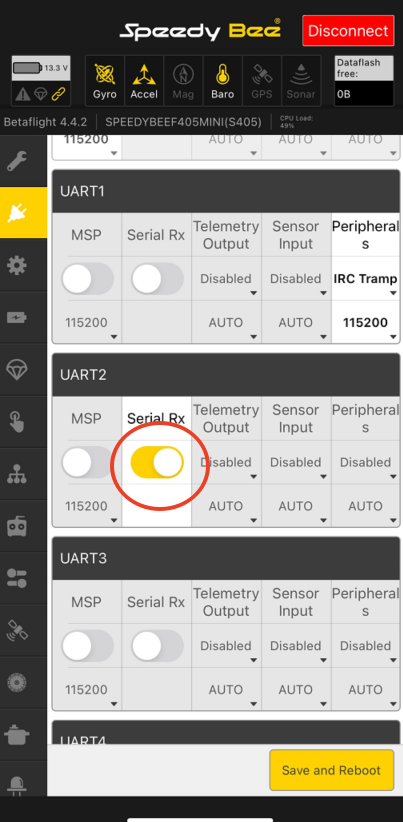Disable the UART2 Serial Rx toggle
The width and height of the screenshot is (403, 822).
coord(157,462)
